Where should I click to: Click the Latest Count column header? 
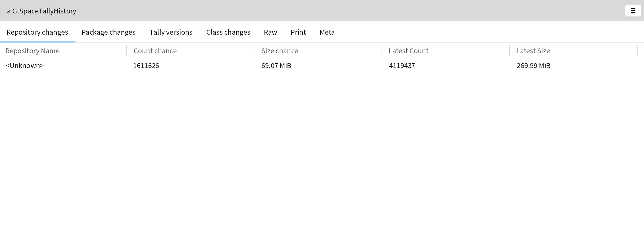point(408,51)
